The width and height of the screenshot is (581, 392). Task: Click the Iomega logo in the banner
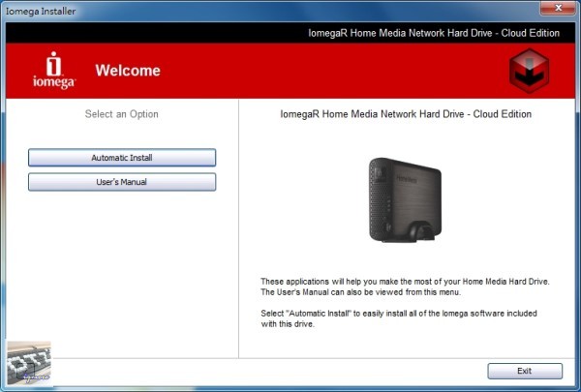[x=54, y=71]
